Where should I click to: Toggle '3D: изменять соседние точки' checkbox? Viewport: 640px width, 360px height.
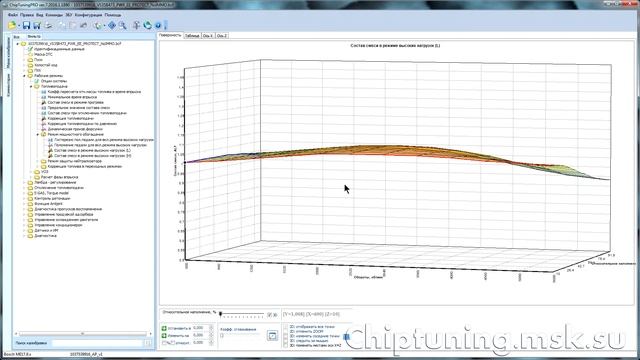285,336
